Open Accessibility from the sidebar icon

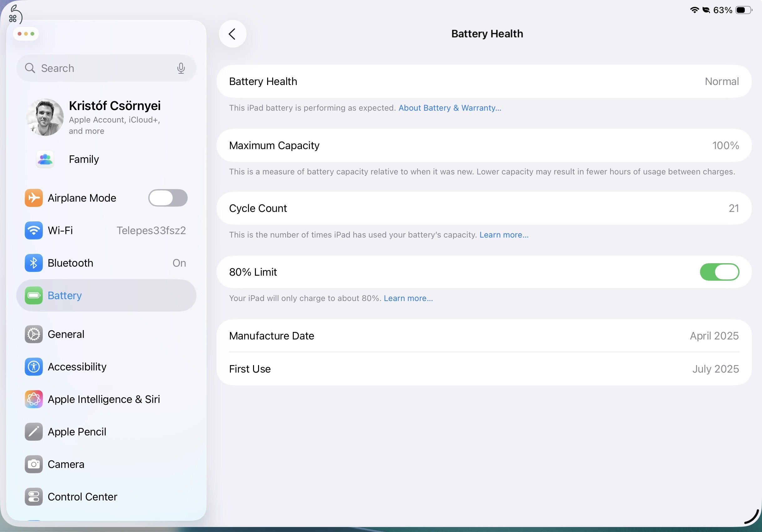[x=33, y=367]
